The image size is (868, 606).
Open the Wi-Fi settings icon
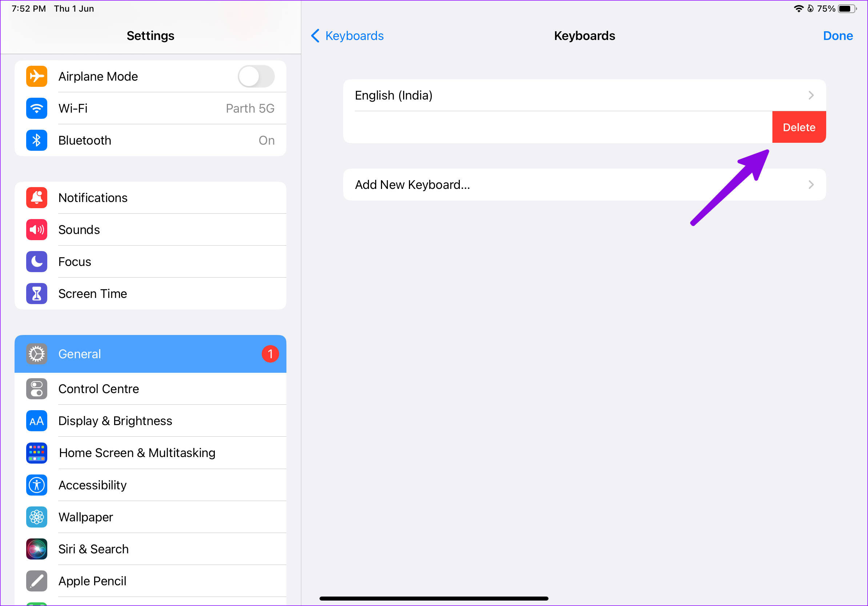click(37, 108)
